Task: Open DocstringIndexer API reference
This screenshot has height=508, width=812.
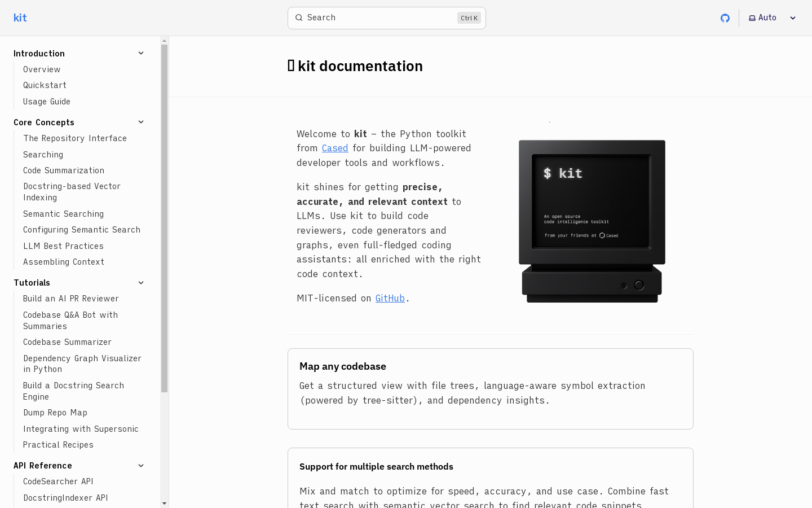Action: (x=65, y=498)
